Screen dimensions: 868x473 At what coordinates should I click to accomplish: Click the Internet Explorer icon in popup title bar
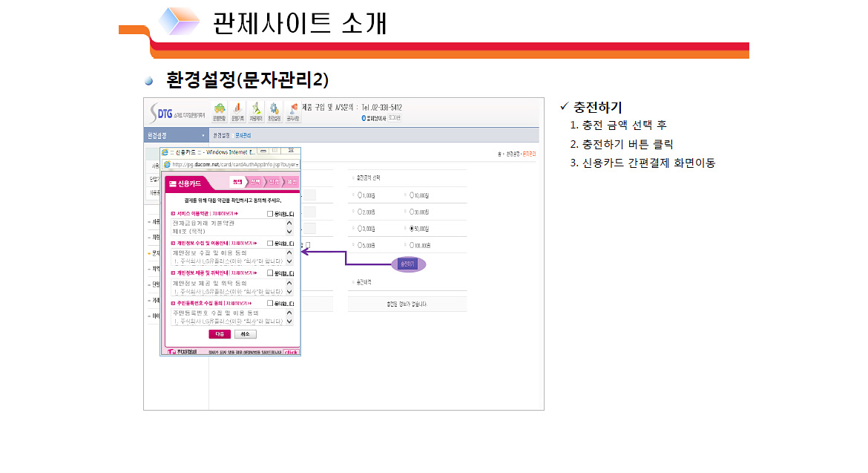[x=166, y=151]
